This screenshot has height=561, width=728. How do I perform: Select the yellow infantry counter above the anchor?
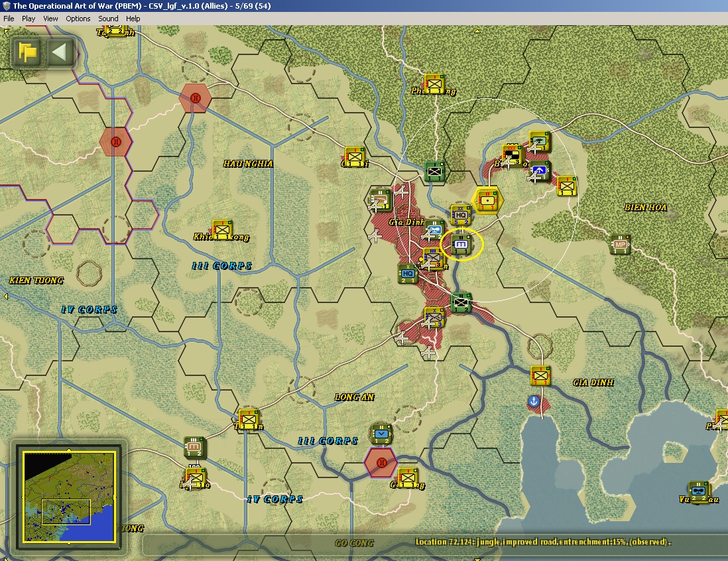540,375
